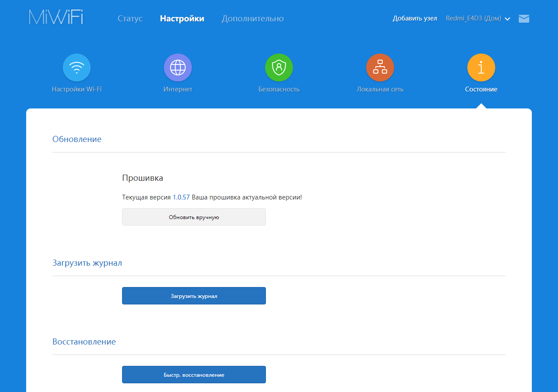Click the MiWiFi logo
Image resolution: width=558 pixels, height=392 pixels.
56,17
